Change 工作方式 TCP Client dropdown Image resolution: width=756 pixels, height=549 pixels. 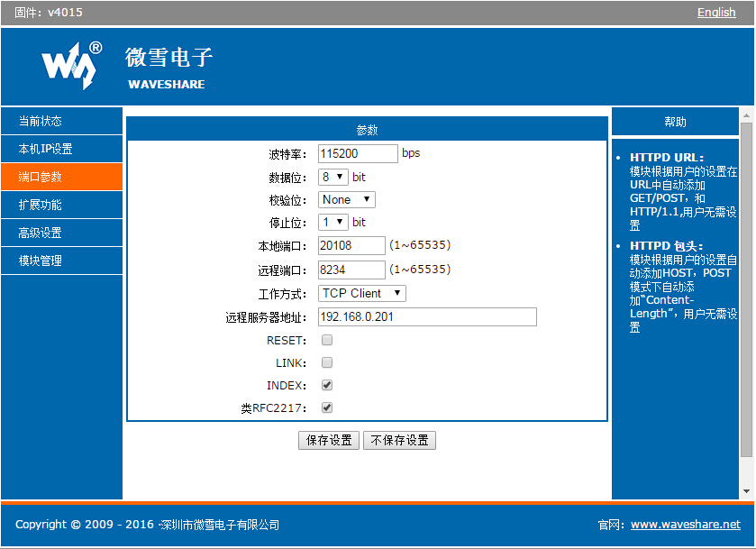(x=362, y=294)
